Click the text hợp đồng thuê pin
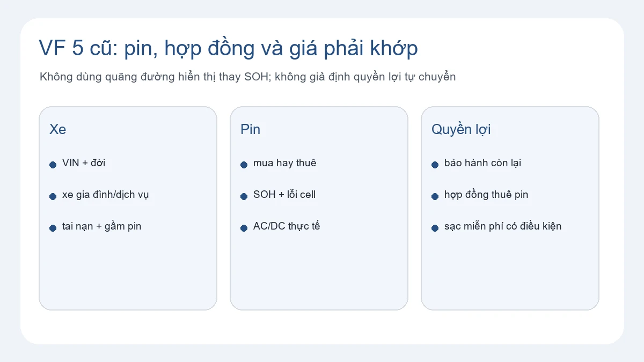The image size is (644, 362). (486, 195)
